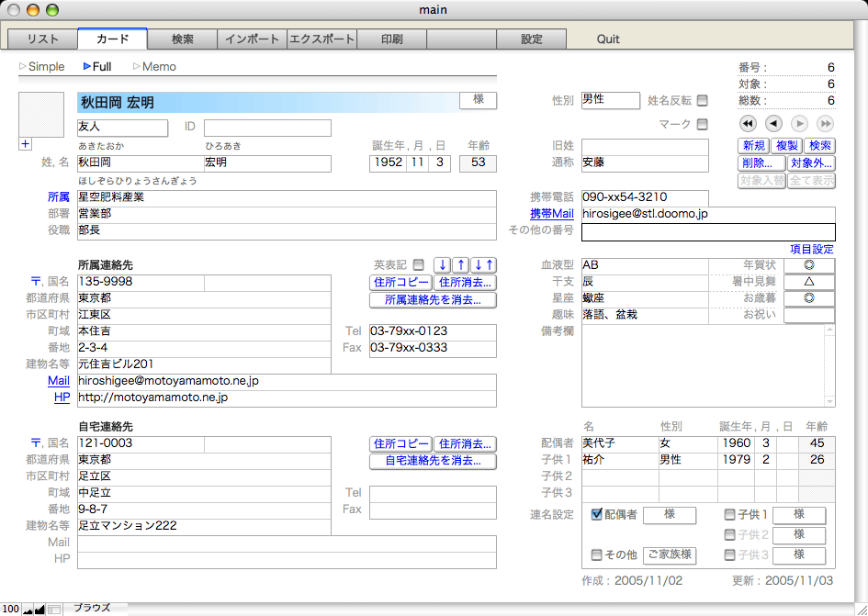Click the 〒 postal symbol for 自宅連絡先
Image resolution: width=868 pixels, height=616 pixels.
(36, 442)
